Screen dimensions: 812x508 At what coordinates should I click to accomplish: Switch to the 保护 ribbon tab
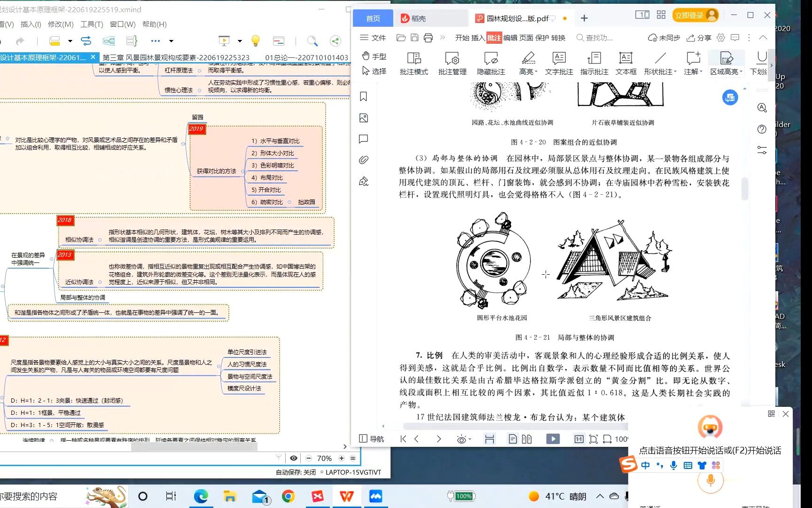[542, 38]
